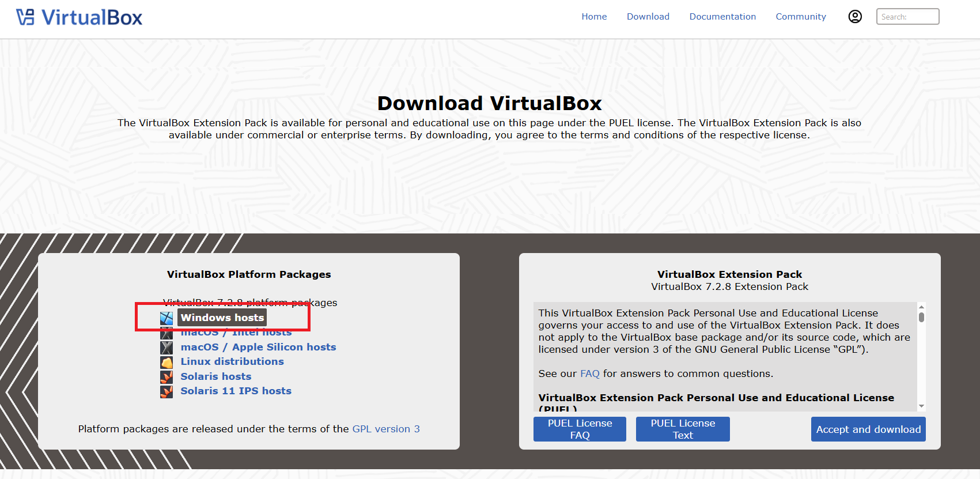
Task: Open the FAQ link in license text
Action: click(x=590, y=374)
